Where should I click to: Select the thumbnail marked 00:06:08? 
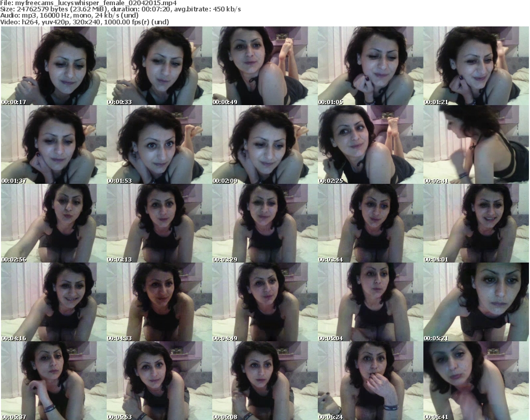264,381
